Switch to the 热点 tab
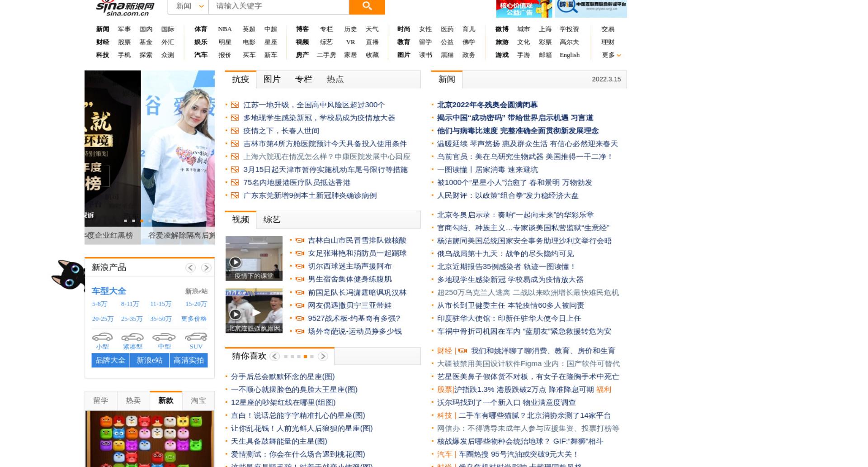The height and width of the screenshot is (467, 868). click(335, 79)
